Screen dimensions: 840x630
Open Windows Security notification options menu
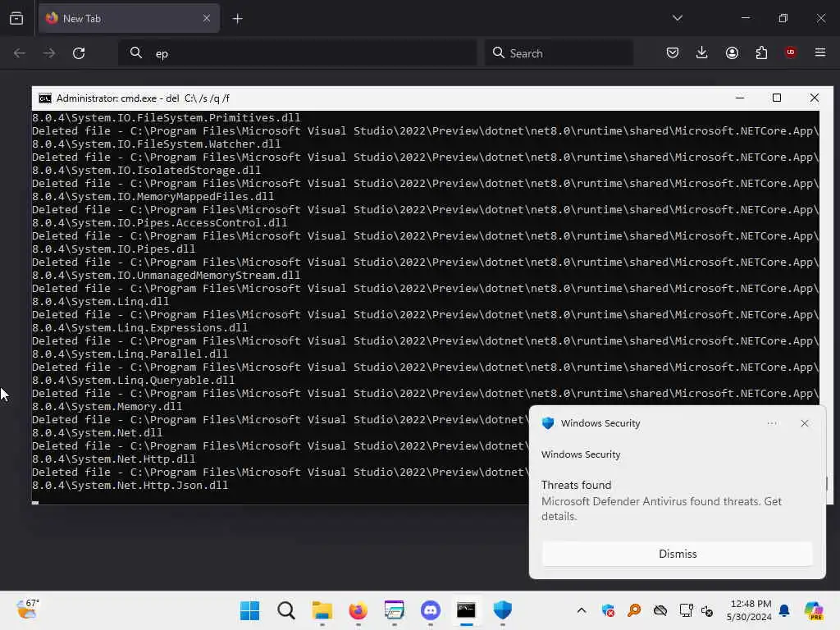772,423
